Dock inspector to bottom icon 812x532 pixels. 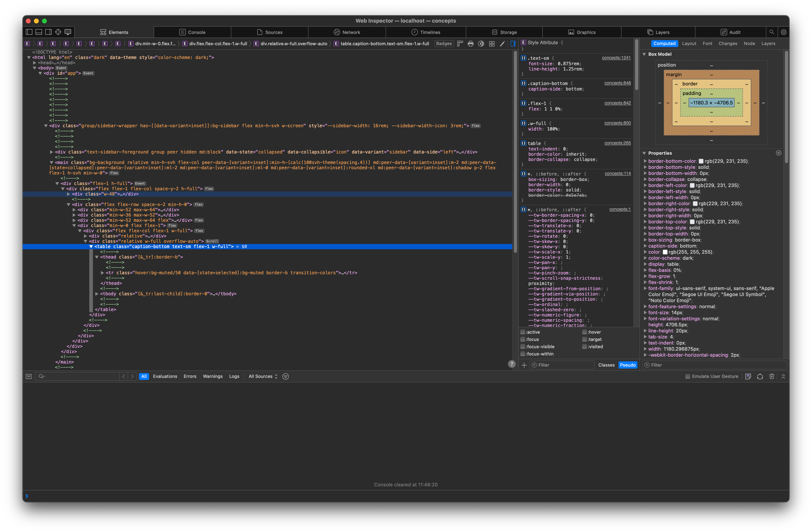(x=39, y=32)
